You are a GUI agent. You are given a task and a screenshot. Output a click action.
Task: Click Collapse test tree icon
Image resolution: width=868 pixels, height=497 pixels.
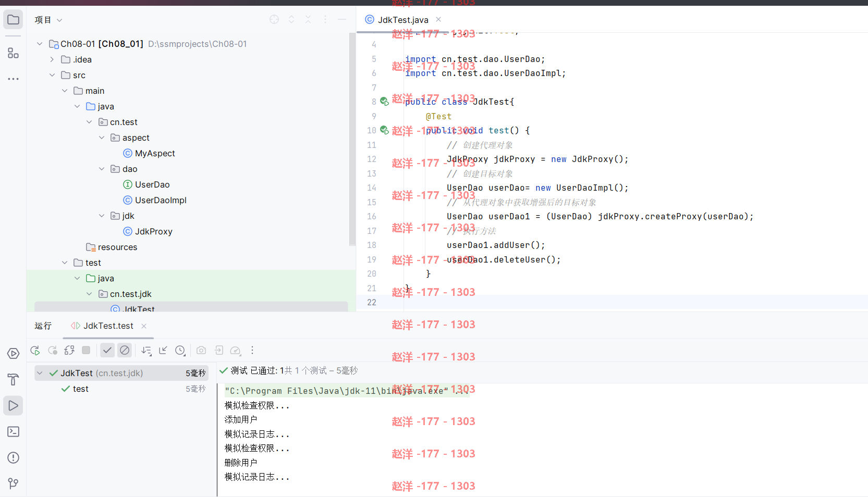[x=163, y=351]
